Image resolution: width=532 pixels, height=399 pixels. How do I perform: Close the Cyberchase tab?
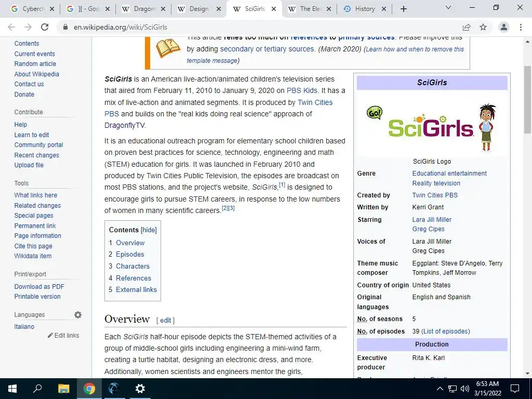click(52, 9)
